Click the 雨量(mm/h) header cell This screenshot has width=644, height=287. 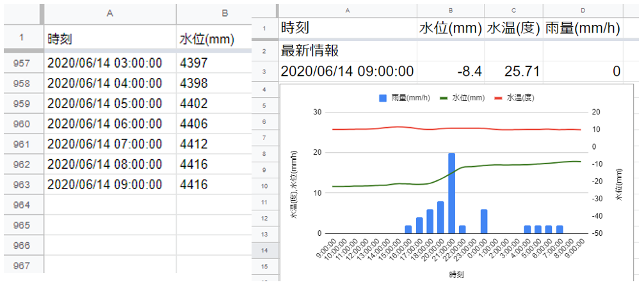pos(583,29)
